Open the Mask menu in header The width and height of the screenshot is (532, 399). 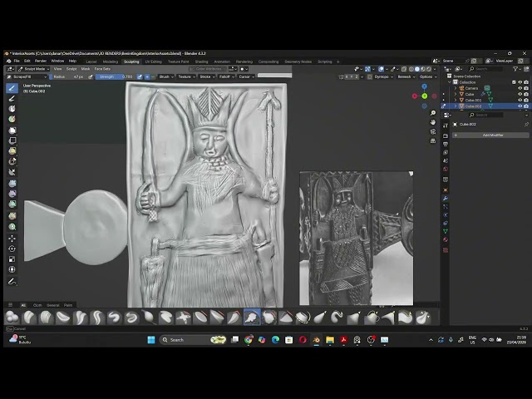click(85, 69)
